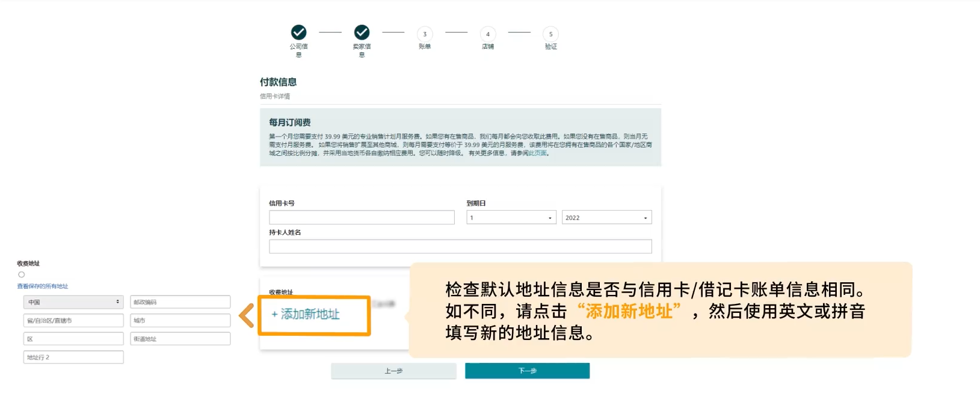The image size is (980, 399).
Task: Select step 5 验证 circle
Action: click(550, 34)
